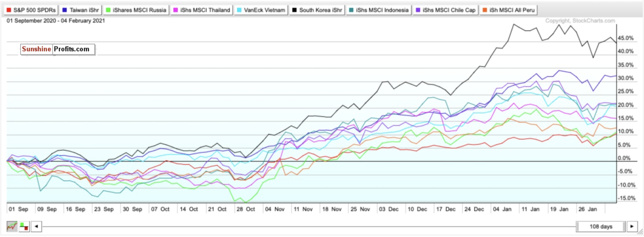
Task: Toggle the iShares MSCI Russia legend
Action: [136, 10]
